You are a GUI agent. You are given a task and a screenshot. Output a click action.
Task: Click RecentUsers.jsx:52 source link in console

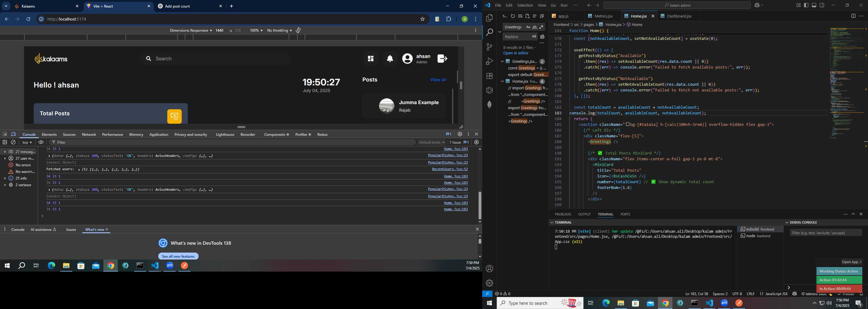(x=449, y=169)
